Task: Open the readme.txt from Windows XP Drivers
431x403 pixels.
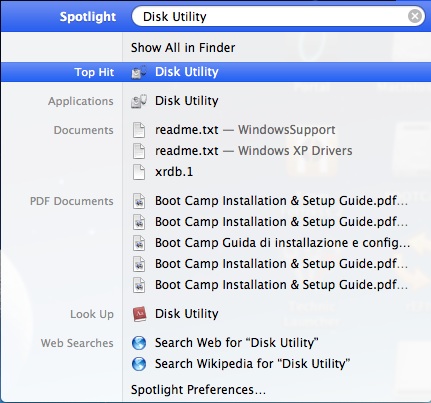Action: [254, 151]
